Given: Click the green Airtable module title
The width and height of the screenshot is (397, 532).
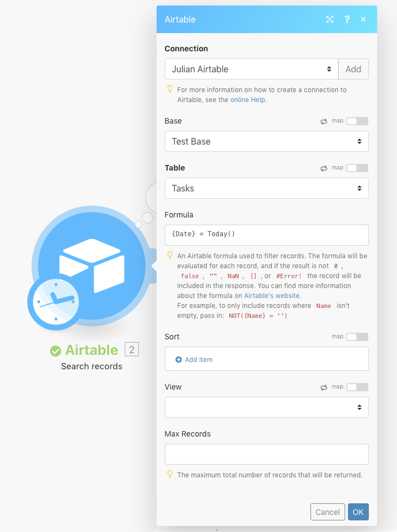Looking at the screenshot, I should [92, 350].
